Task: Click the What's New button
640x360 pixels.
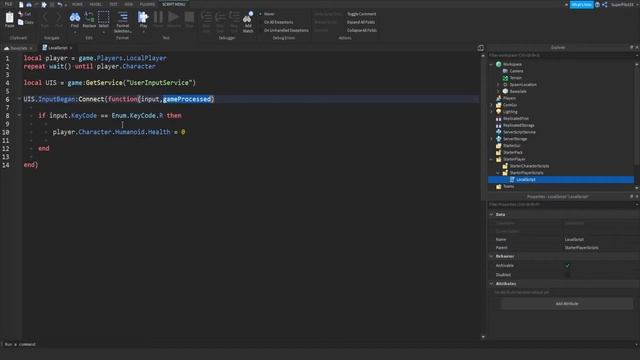Action: [582, 4]
